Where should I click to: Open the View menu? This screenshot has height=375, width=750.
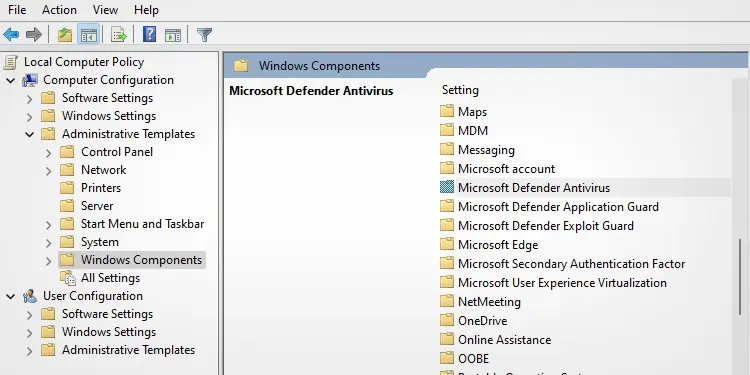(105, 10)
